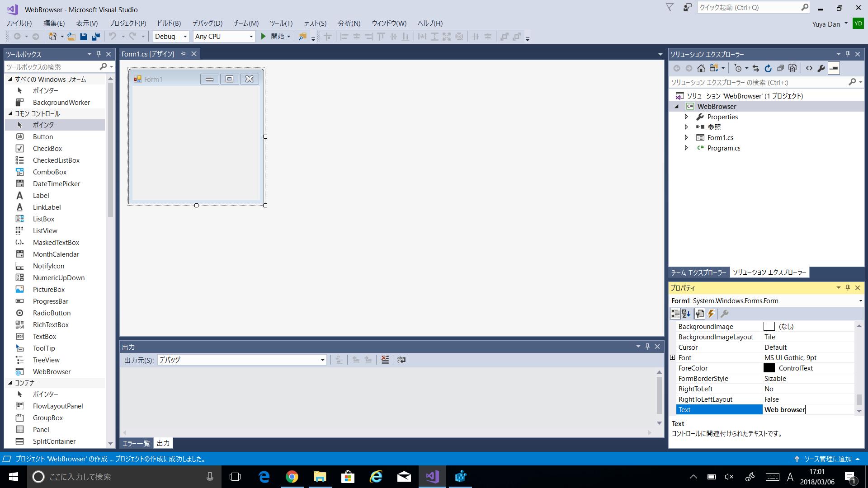Click the Save All toolbar icon

coord(95,37)
